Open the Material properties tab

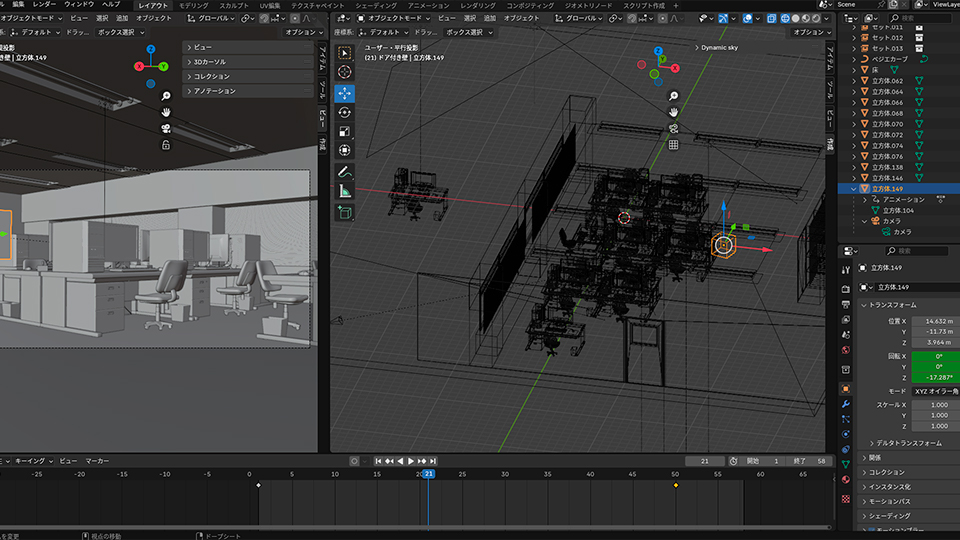(x=846, y=480)
